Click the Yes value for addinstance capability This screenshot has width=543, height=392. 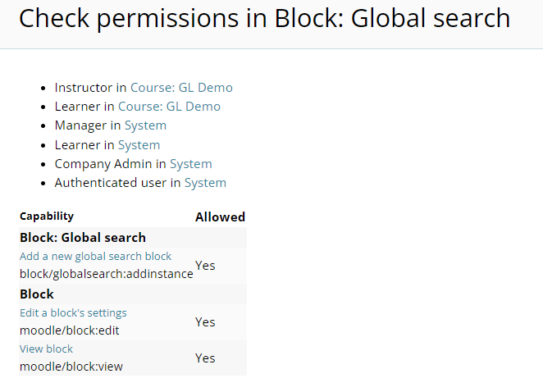pos(205,266)
